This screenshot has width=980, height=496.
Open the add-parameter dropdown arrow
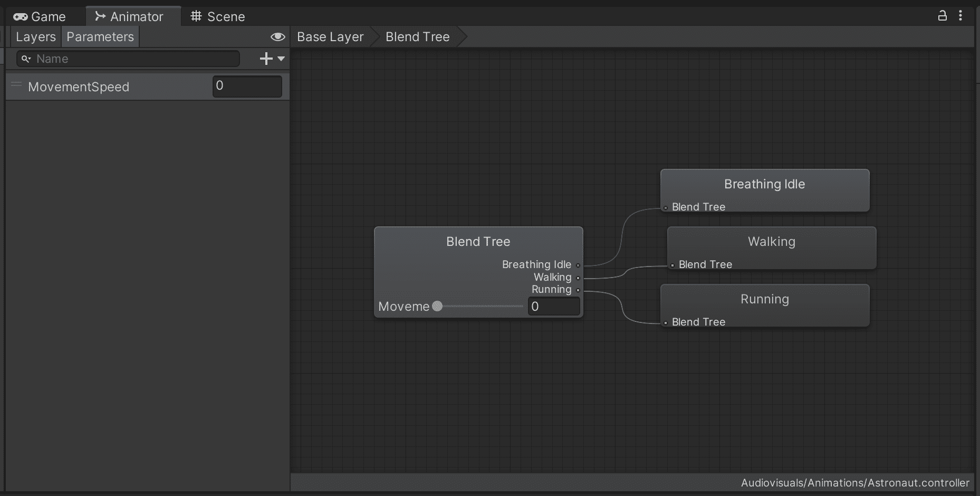click(x=281, y=59)
